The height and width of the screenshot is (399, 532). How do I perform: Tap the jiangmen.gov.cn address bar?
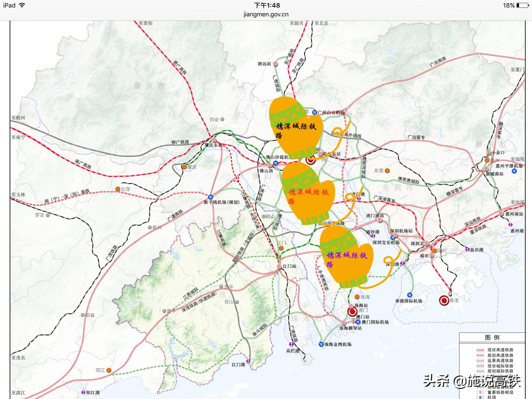pos(266,14)
